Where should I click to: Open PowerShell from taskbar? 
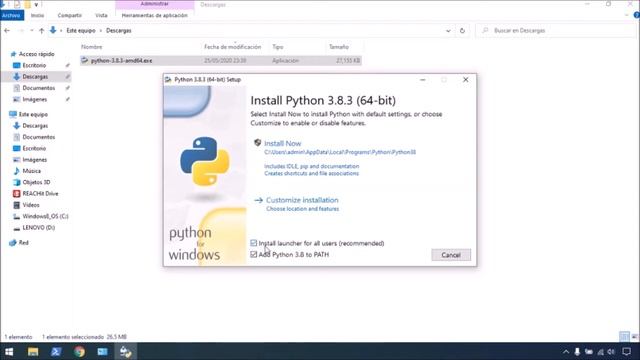(x=56, y=351)
